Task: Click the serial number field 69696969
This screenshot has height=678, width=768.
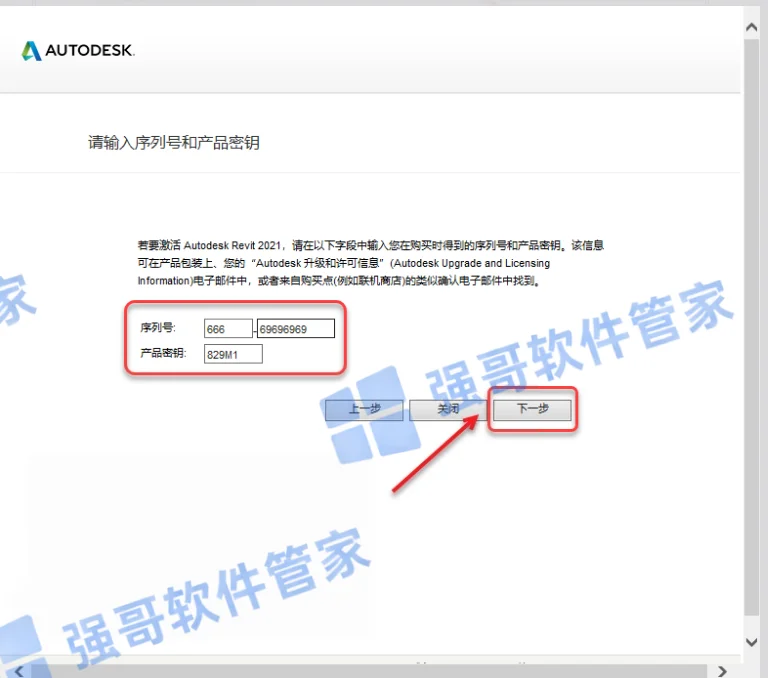Action: pyautogui.click(x=296, y=329)
